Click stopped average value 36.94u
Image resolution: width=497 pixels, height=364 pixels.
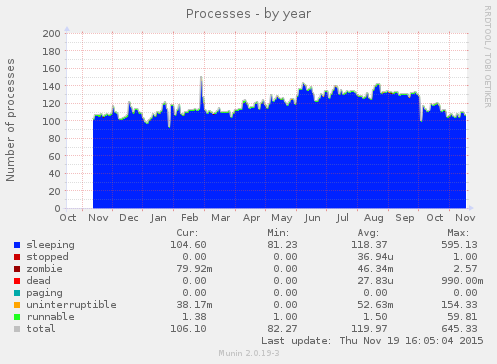point(375,257)
